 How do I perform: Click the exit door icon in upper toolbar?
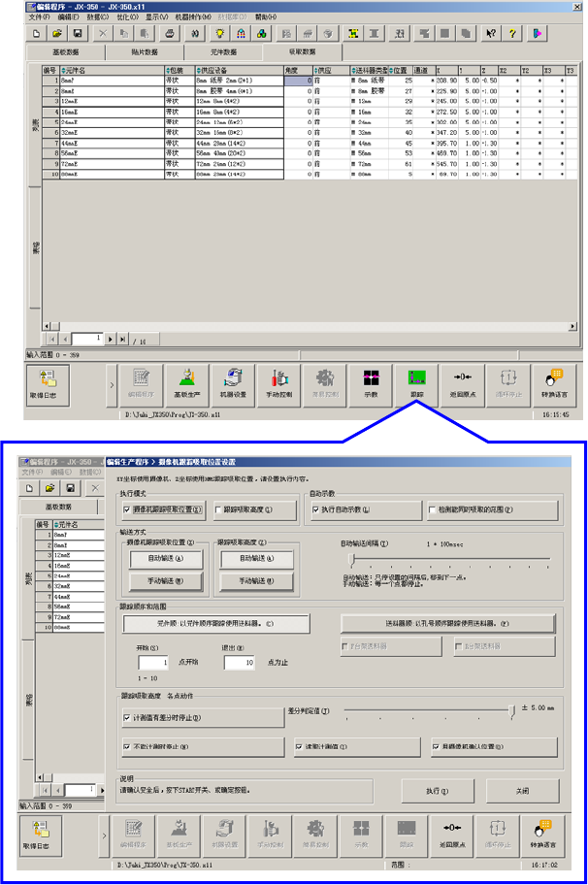pyautogui.click(x=537, y=34)
